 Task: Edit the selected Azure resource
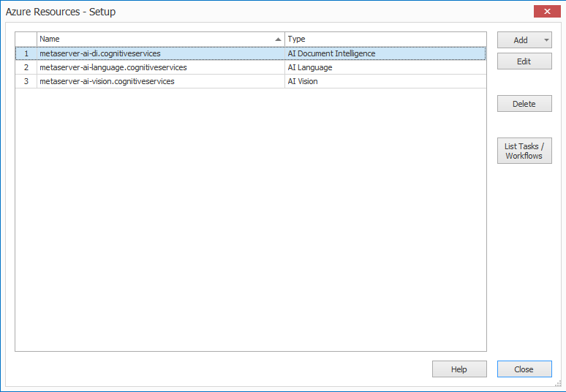pos(524,61)
